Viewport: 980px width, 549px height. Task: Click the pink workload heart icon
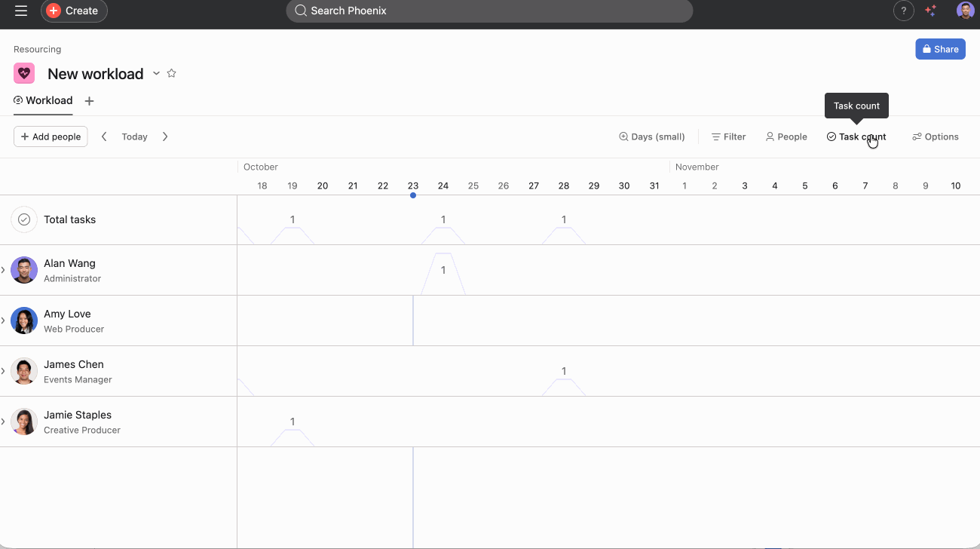click(x=24, y=73)
